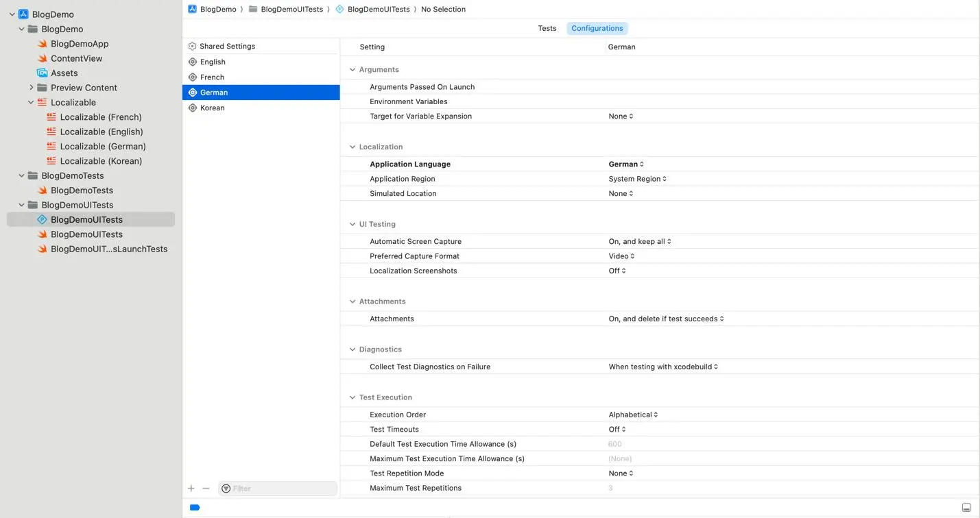
Task: Open ContentView swift file
Action: (x=76, y=58)
